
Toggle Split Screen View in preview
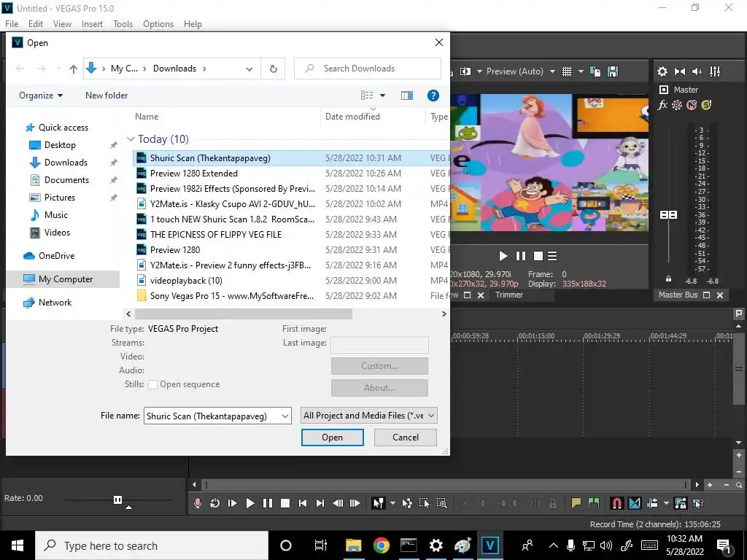pos(465,71)
